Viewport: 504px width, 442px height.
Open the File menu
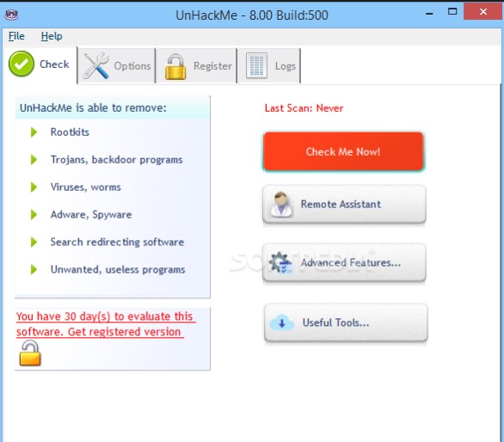click(x=16, y=36)
